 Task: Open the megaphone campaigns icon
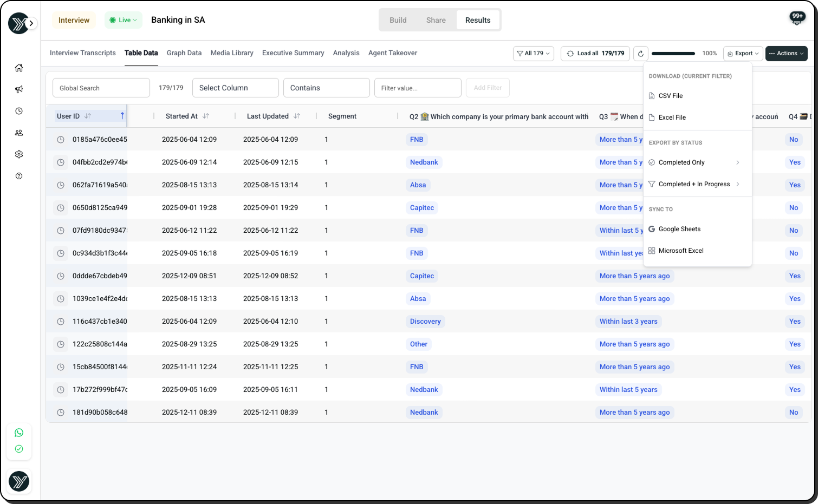19,89
